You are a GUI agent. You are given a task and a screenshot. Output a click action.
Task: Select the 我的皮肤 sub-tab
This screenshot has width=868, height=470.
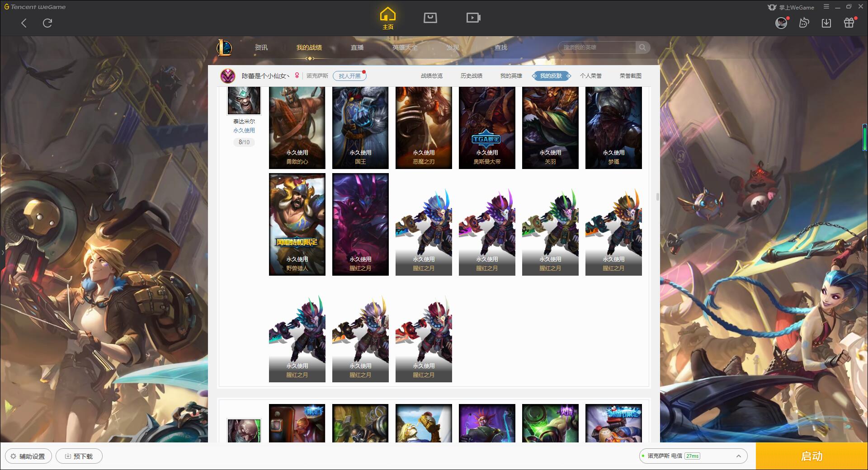tap(551, 76)
